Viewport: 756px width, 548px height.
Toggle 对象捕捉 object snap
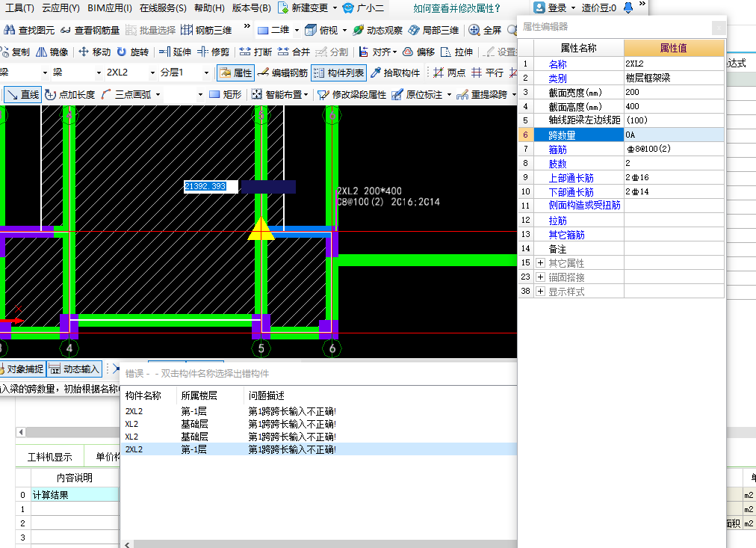[22, 369]
